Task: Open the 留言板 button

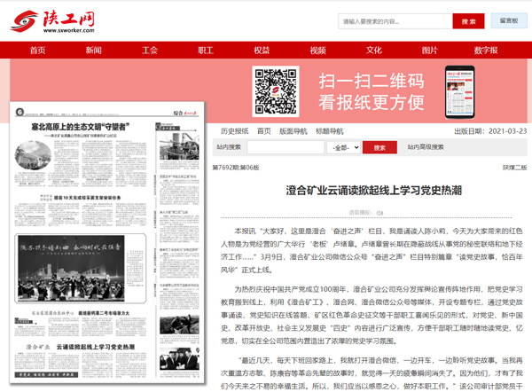Action: [x=509, y=20]
